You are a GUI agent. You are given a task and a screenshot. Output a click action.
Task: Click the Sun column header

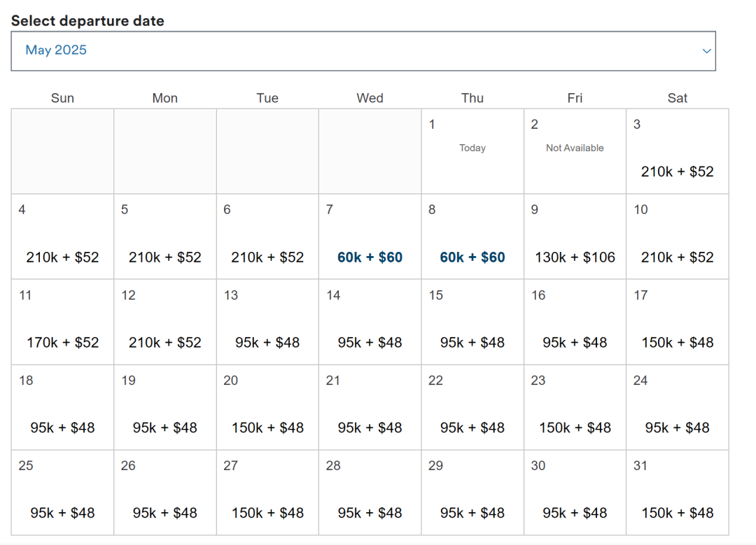[63, 98]
